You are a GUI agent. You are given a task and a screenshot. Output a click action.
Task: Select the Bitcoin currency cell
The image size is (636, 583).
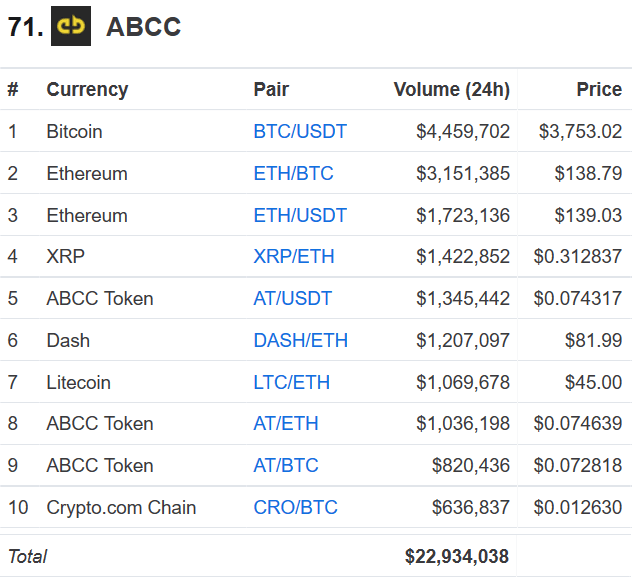click(x=74, y=131)
